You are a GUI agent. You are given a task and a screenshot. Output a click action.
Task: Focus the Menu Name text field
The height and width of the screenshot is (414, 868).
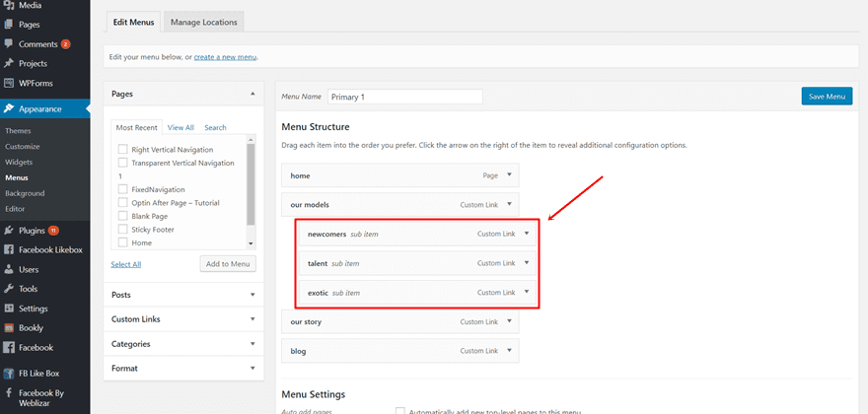point(405,97)
